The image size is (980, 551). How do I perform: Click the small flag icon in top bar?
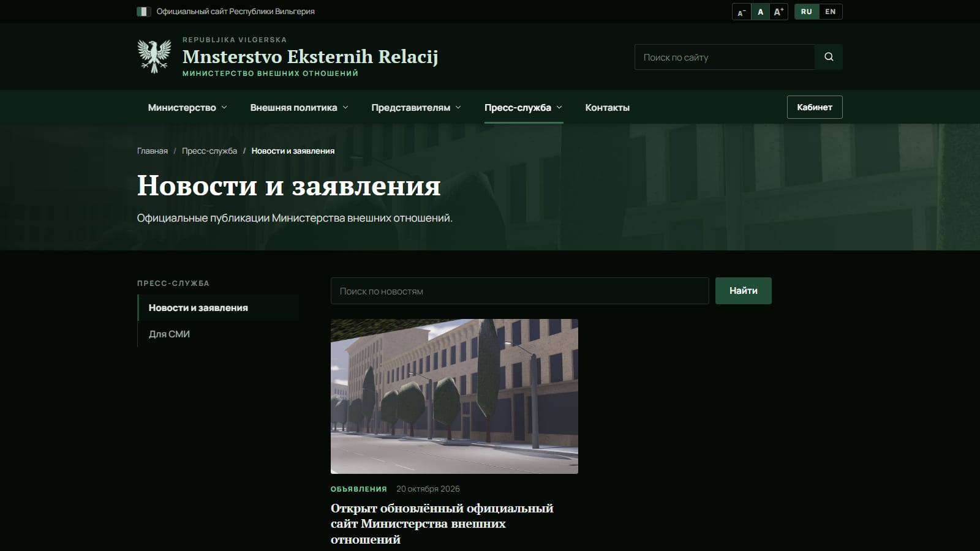(x=144, y=12)
